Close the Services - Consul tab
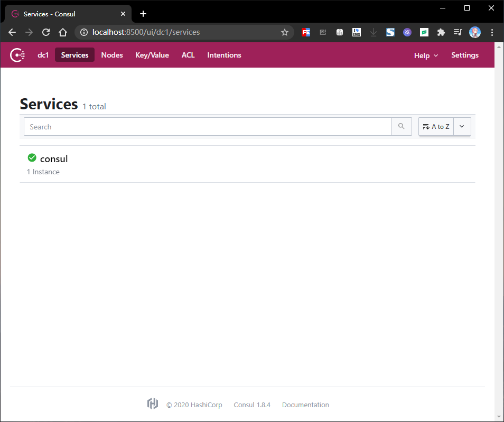Viewport: 504px width, 422px height. click(123, 14)
